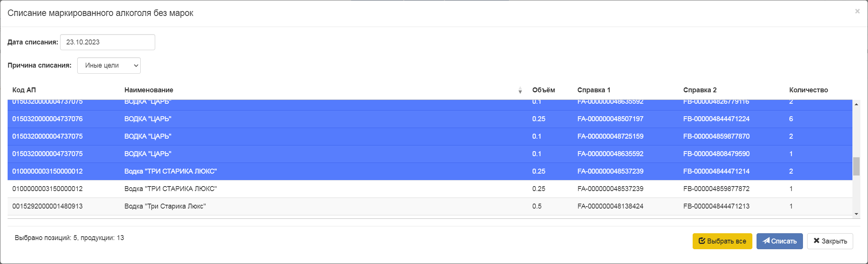This screenshot has height=264, width=868.
Task: Sort by the Наименование column sort arrows
Action: (x=520, y=90)
